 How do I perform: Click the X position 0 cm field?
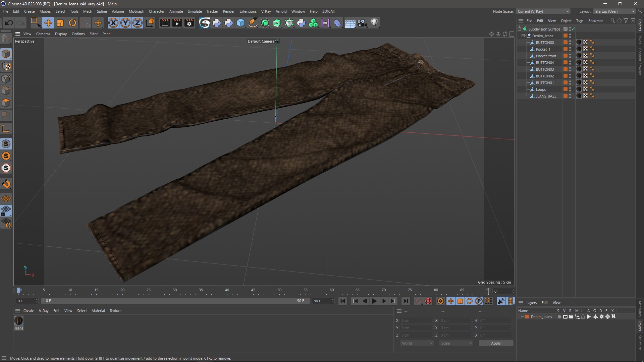(x=417, y=320)
